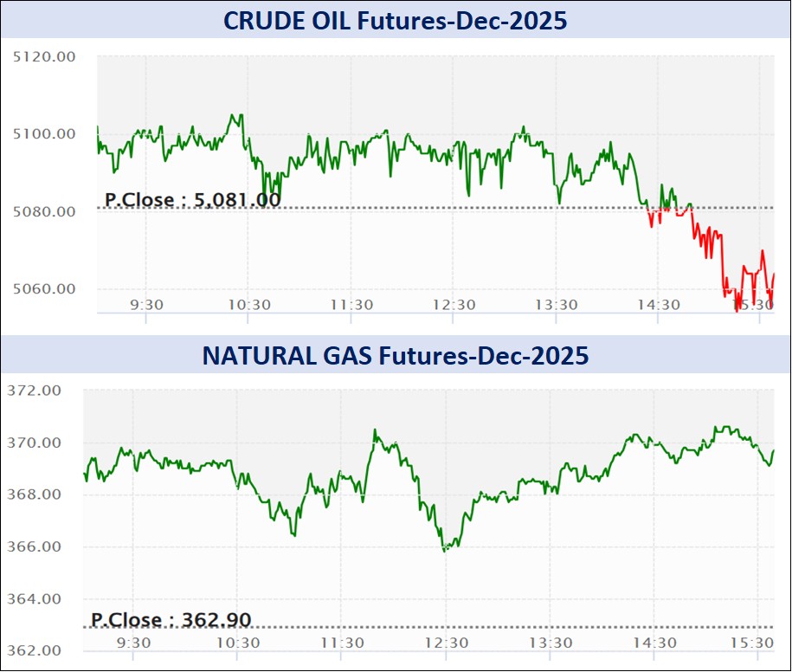Viewport: 792px width, 672px height.
Task: Click 14:30 on the crude oil time axis
Action: [658, 305]
